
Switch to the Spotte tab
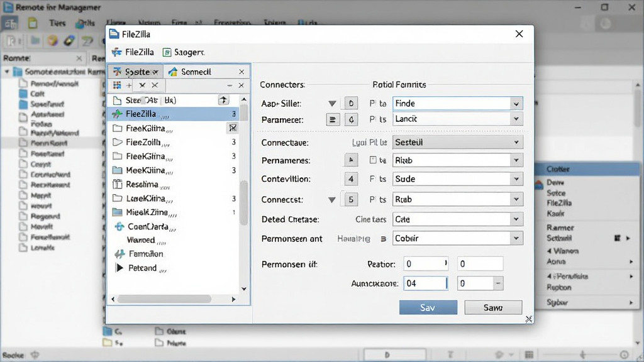[136, 72]
